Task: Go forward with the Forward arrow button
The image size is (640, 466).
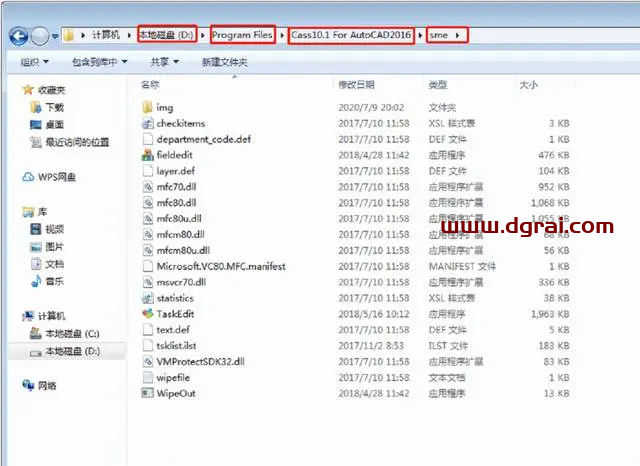Action: click(40, 36)
